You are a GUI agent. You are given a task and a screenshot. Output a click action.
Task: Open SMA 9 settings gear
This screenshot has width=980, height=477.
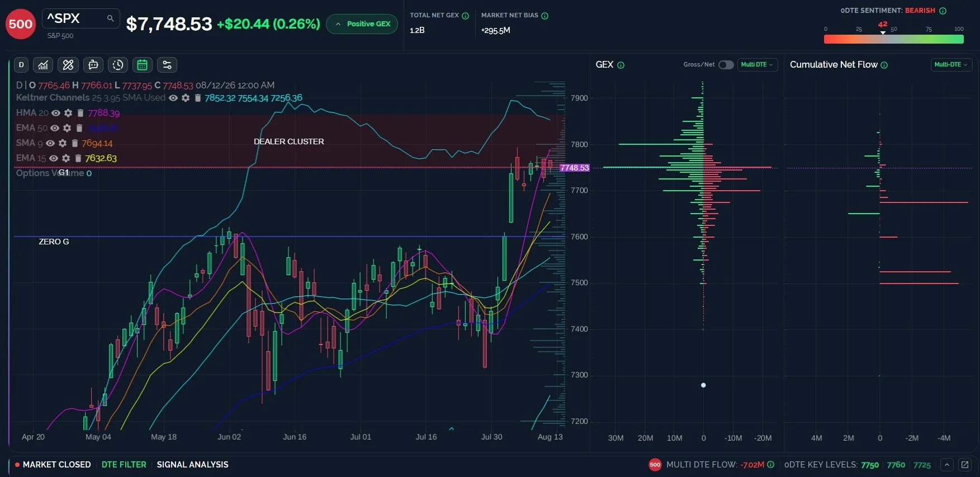[x=63, y=143]
